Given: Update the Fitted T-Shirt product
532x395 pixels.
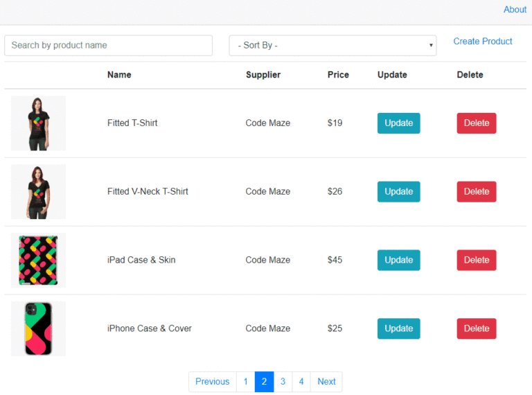Looking at the screenshot, I should (x=398, y=123).
